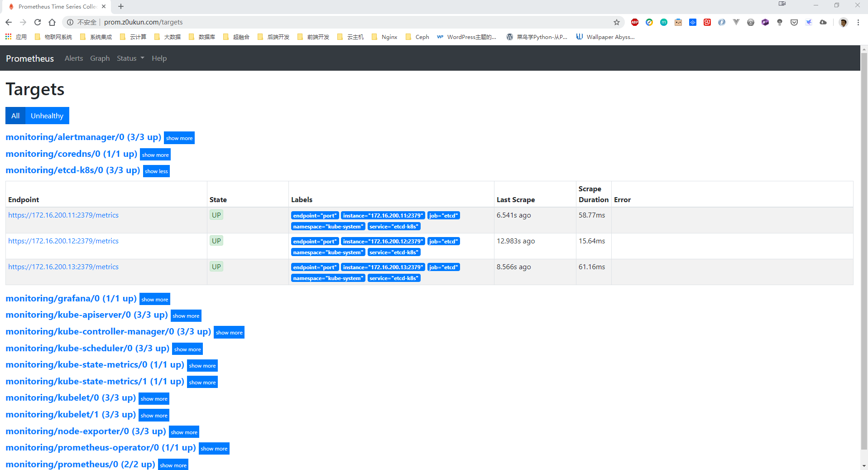Screen dimensions: 868x470
Task: Bookmark this page with the star icon
Action: pyautogui.click(x=617, y=22)
